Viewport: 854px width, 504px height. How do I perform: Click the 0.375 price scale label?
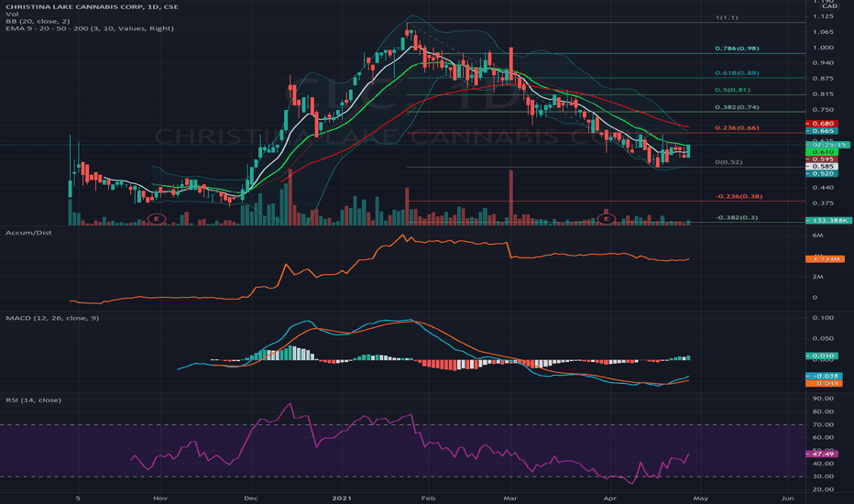pos(823,203)
